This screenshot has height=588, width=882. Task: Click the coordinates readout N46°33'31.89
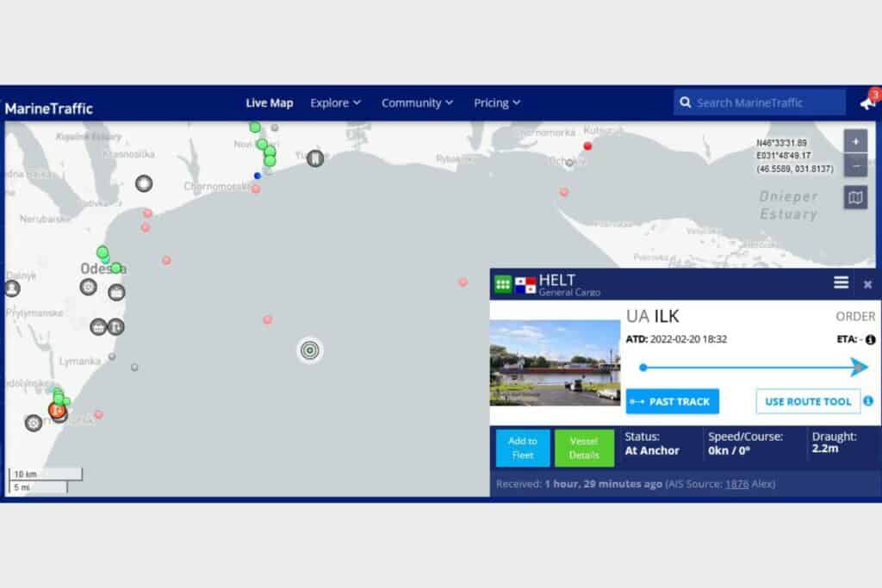click(x=781, y=143)
